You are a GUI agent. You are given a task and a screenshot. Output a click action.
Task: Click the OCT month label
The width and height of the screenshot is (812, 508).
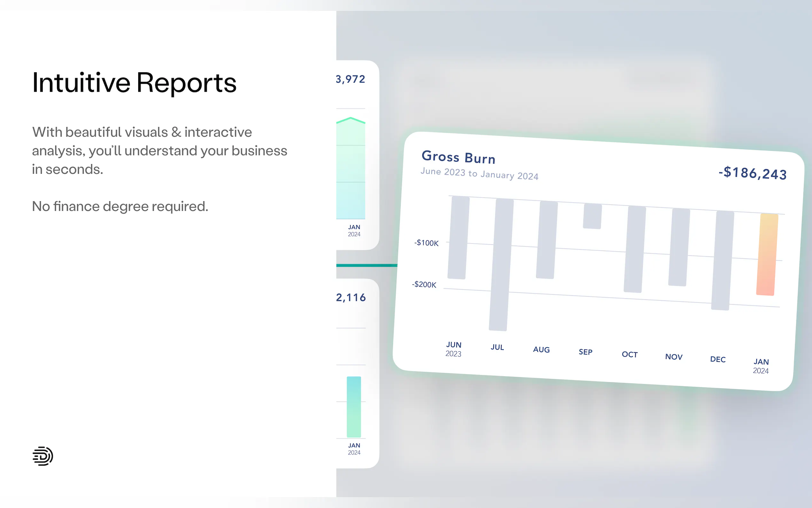[x=629, y=354]
